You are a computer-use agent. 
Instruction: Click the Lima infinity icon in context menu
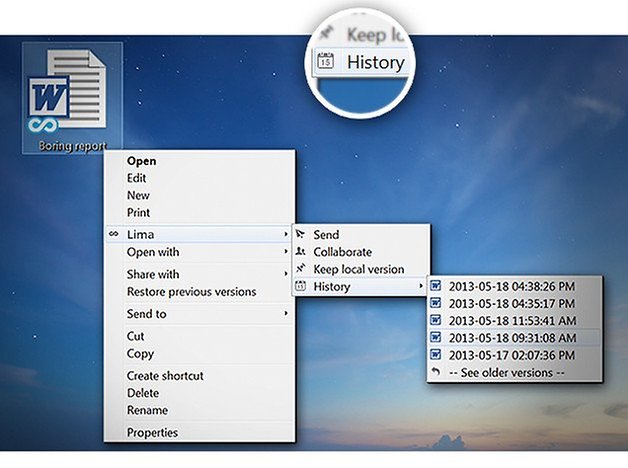114,234
